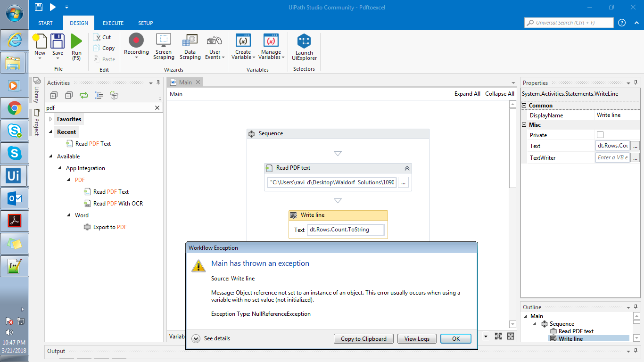Open Chrome from the taskbar
Screen dimensions: 644x362
pyautogui.click(x=14, y=108)
